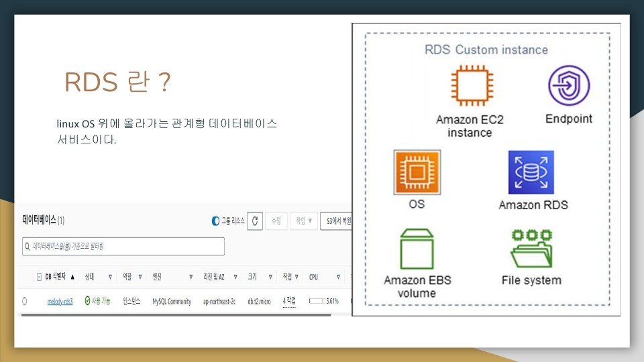Click the 사용 가능 status text
Screen dimensions: 644x362
101,301
